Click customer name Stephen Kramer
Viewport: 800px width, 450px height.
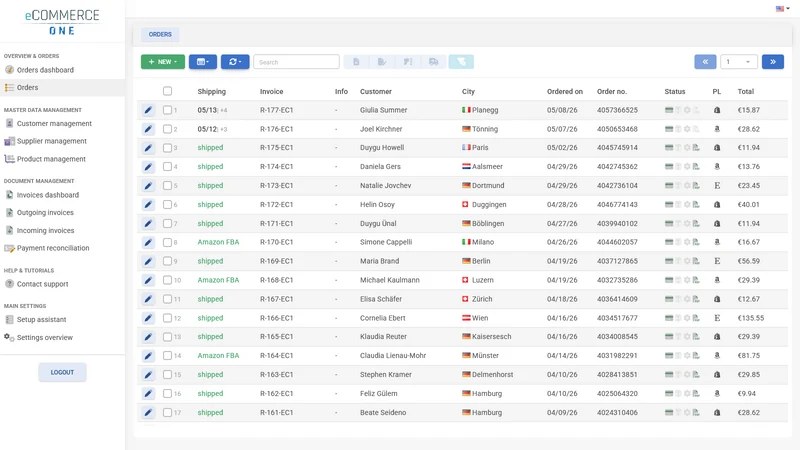pos(386,374)
